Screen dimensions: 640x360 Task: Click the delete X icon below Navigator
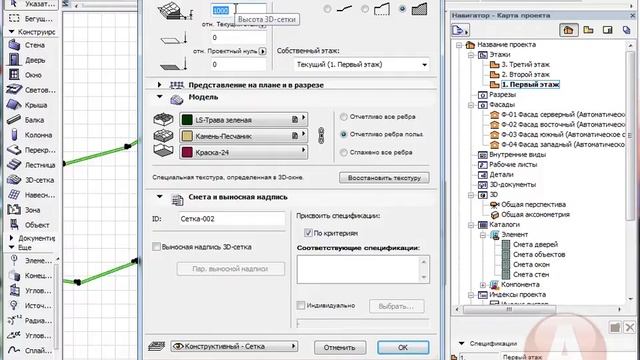coord(630,327)
